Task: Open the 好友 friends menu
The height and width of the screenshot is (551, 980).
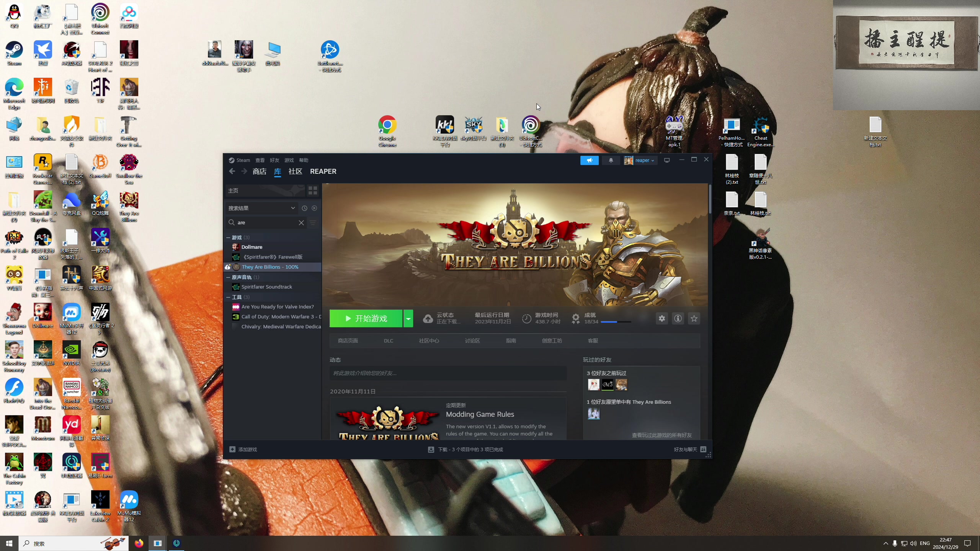Action: tap(274, 160)
